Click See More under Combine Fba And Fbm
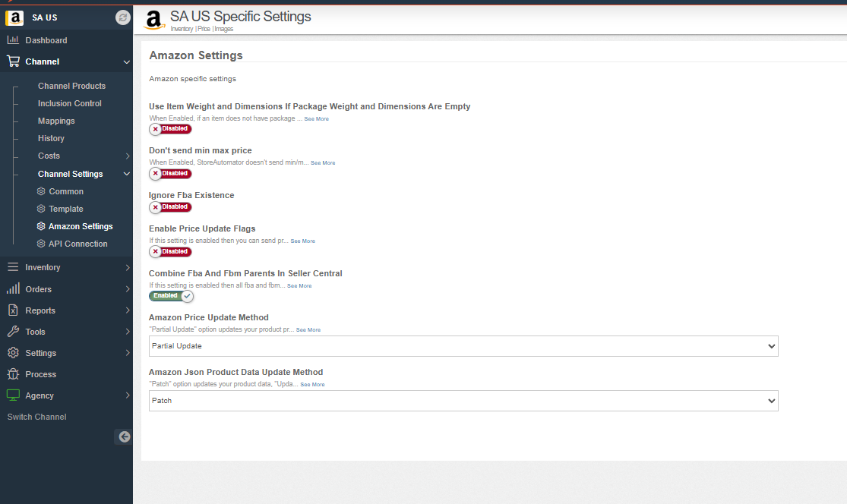Screen dimensions: 847x504 (299, 286)
